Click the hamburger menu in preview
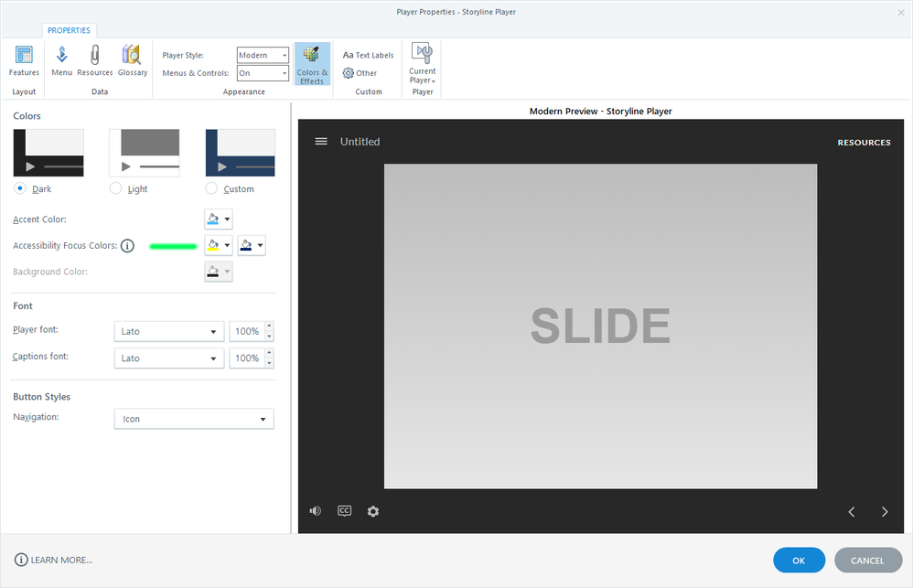The height and width of the screenshot is (588, 913). click(x=321, y=142)
